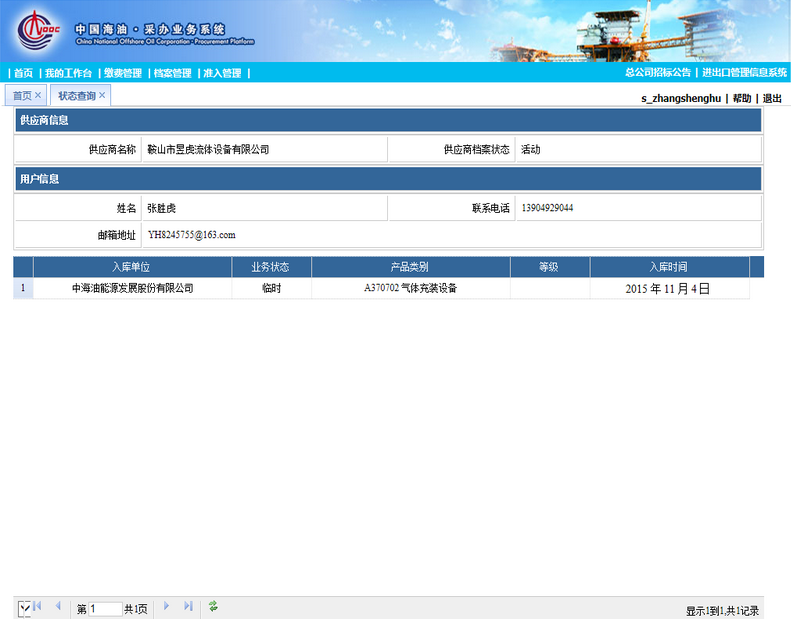The width and height of the screenshot is (791, 619).
Task: Switch to the 首页 tab
Action: pos(22,95)
